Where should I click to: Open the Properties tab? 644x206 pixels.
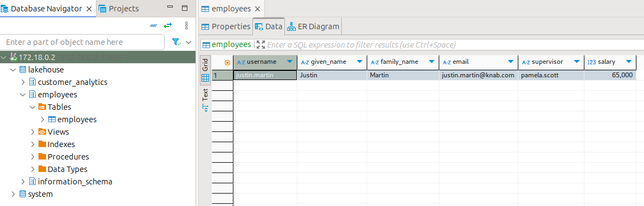pyautogui.click(x=225, y=26)
